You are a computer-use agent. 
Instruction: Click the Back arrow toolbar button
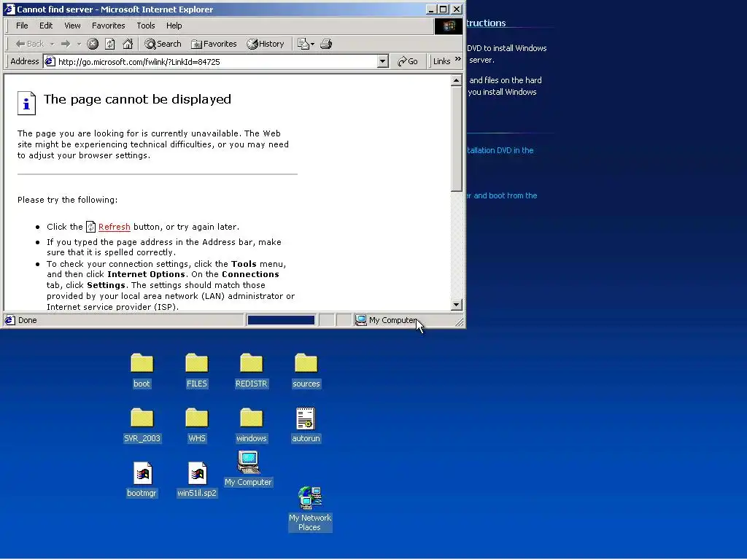[29, 44]
